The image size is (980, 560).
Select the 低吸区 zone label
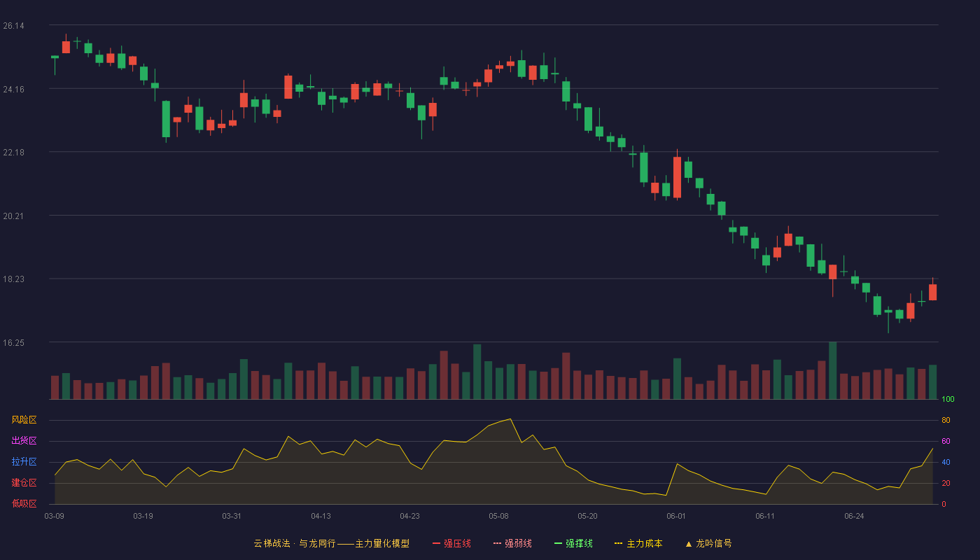coord(24,503)
